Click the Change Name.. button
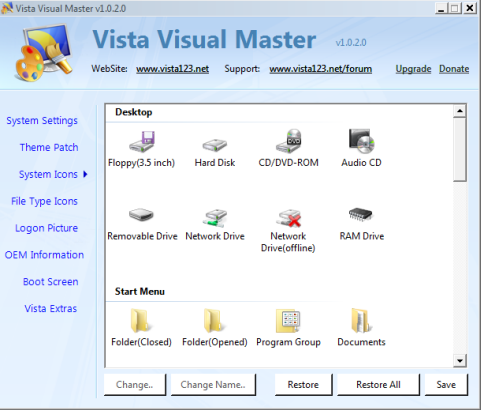This screenshot has height=410, width=481. click(x=213, y=385)
